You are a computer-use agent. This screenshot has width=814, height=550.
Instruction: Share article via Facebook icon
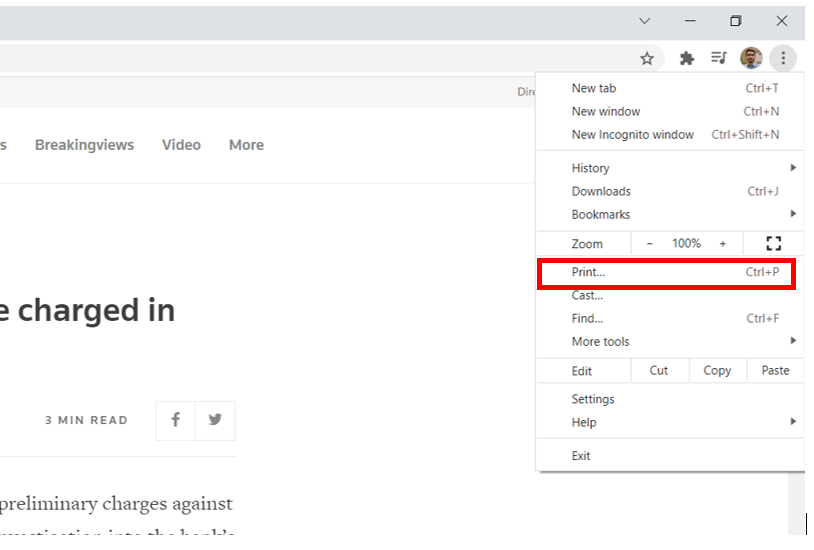tap(175, 420)
